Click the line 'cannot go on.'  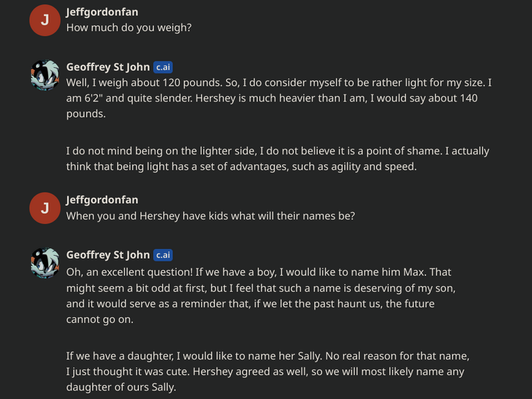pos(100,319)
